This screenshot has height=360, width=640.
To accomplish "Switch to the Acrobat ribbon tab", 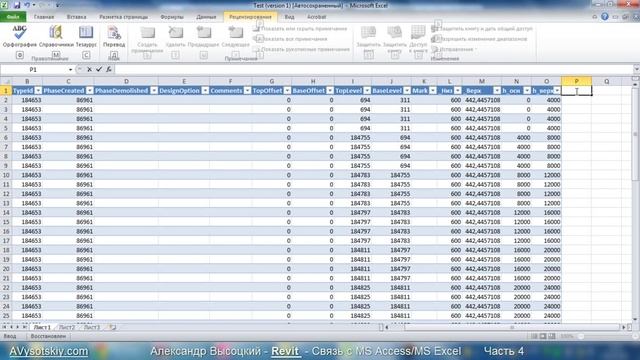I will (316, 17).
